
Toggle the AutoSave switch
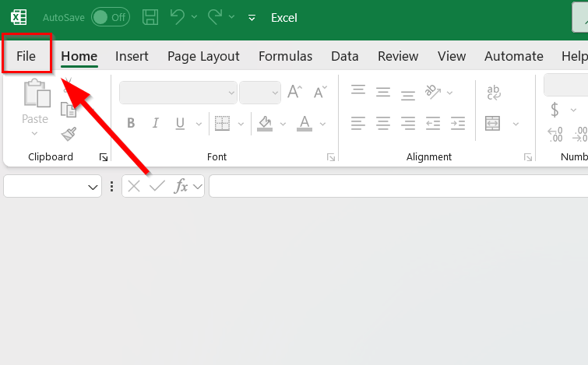(110, 17)
